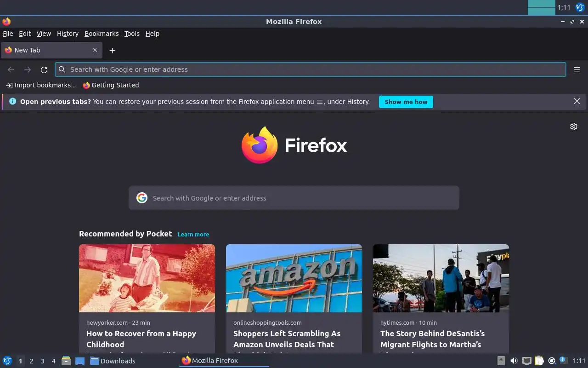Click Recommended by Pocket heading
This screenshot has width=588, height=368.
tap(125, 234)
